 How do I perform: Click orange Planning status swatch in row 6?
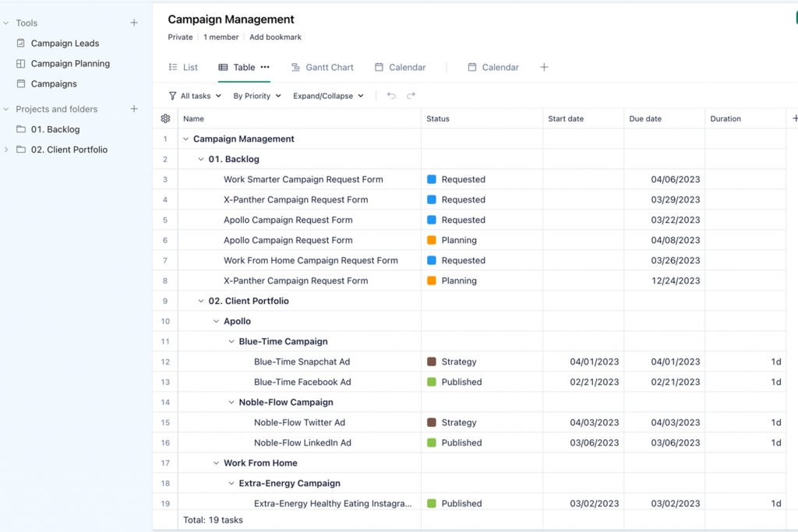click(x=432, y=240)
